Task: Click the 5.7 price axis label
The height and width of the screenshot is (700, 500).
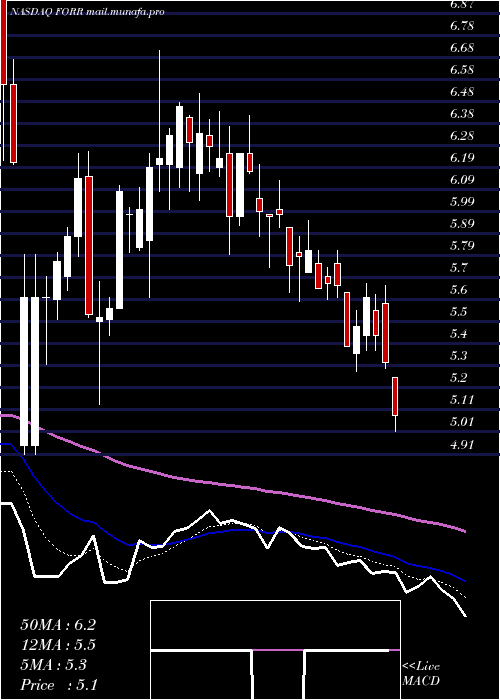Action: point(459,268)
